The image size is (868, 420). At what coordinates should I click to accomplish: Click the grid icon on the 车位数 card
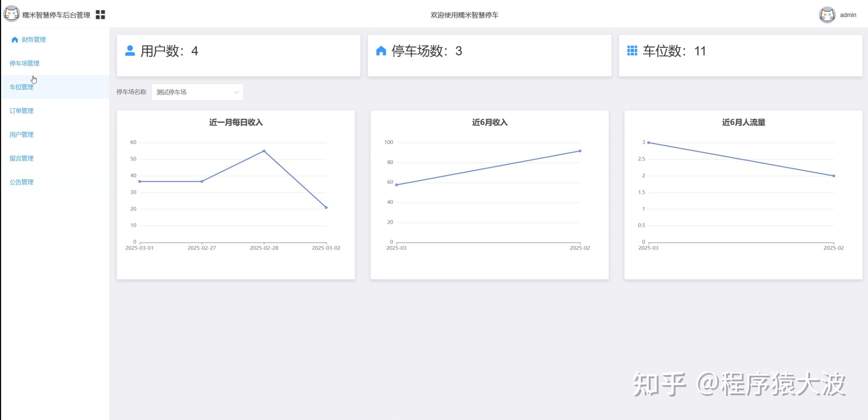[x=632, y=51]
